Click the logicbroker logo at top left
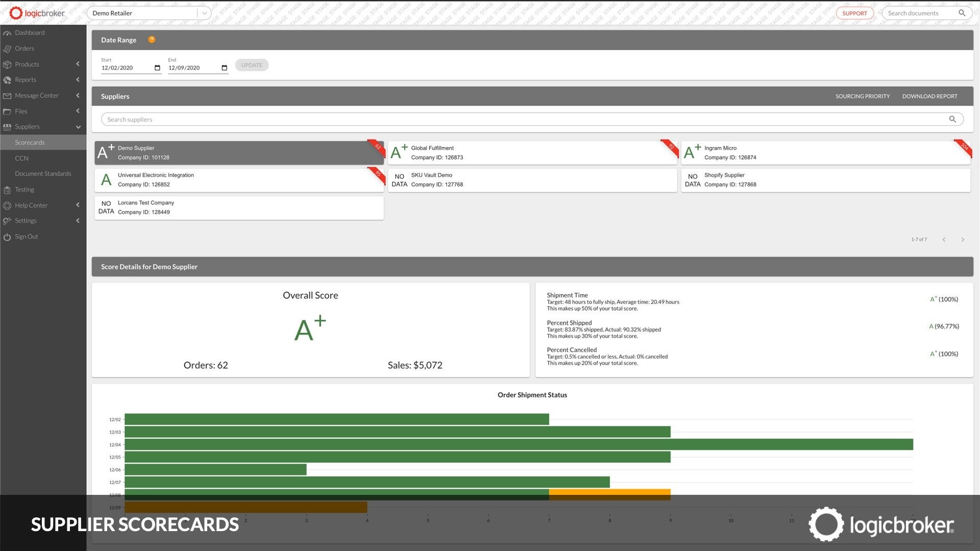The height and width of the screenshot is (551, 980). tap(38, 13)
